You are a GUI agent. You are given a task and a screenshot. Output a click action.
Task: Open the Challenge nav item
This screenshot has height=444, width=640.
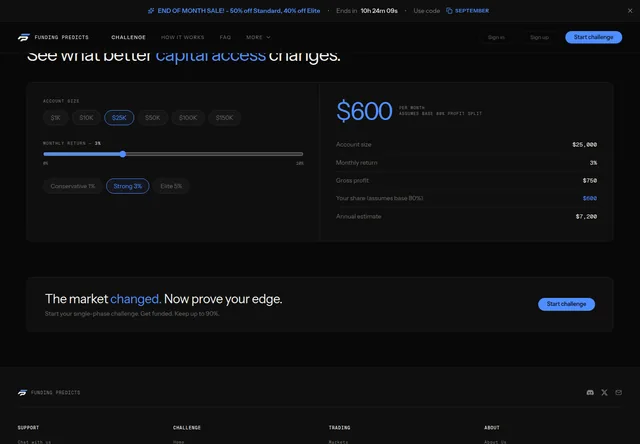(x=129, y=37)
